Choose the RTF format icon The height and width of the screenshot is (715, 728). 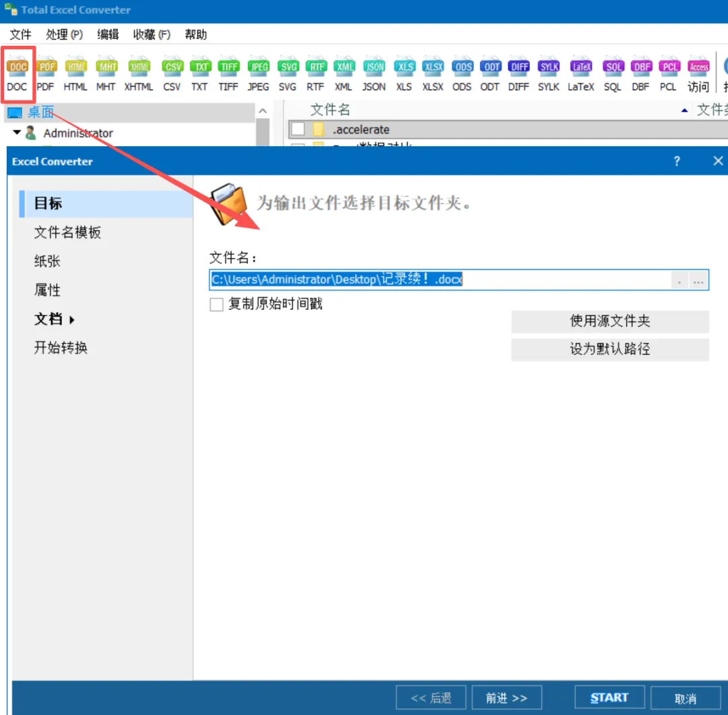tap(315, 74)
